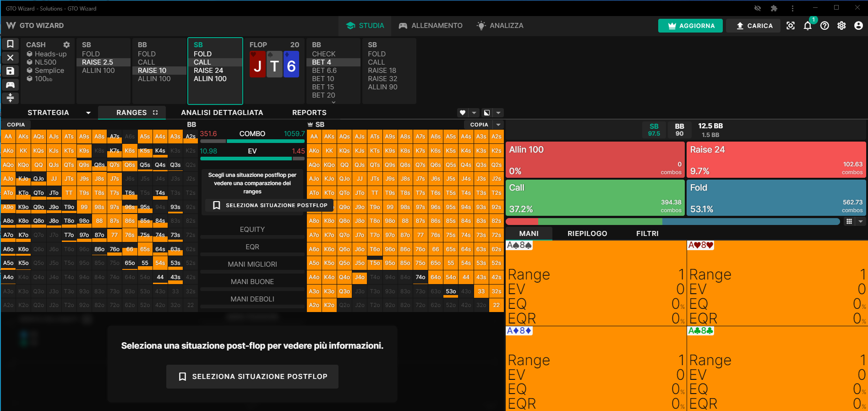
Task: Toggle the contrast display mode icon
Action: coord(487,113)
